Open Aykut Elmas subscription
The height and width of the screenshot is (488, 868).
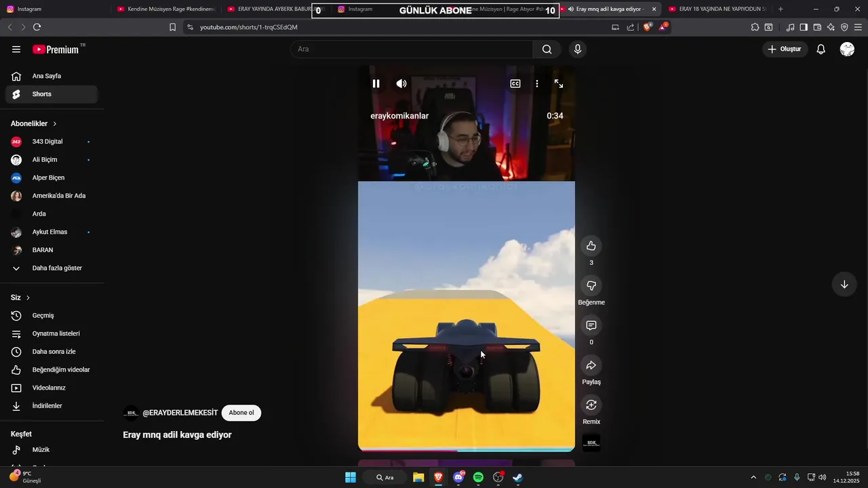[x=52, y=232]
